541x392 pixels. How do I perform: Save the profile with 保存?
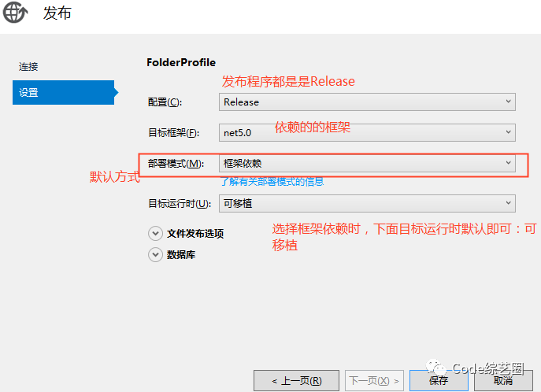tap(439, 381)
